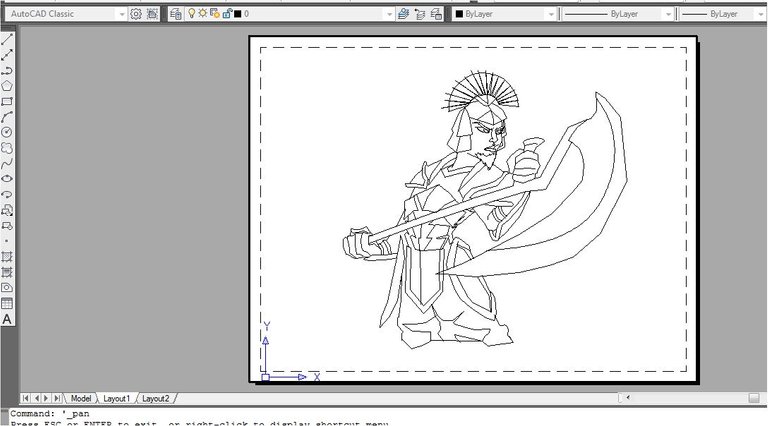This screenshot has height=426, width=768.
Task: Click Layer Previous icon
Action: tap(420, 14)
